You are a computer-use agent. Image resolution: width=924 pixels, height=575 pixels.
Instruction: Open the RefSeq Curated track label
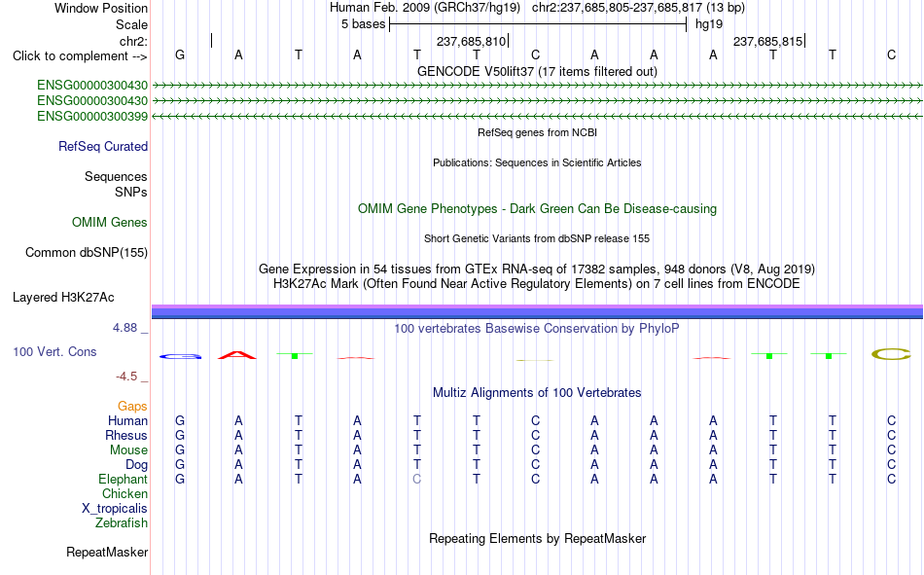coord(102,146)
